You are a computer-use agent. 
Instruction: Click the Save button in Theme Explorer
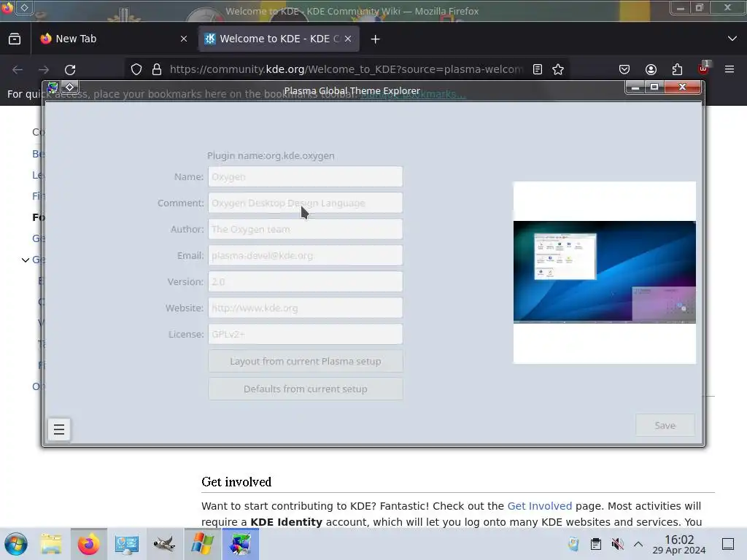(x=665, y=425)
